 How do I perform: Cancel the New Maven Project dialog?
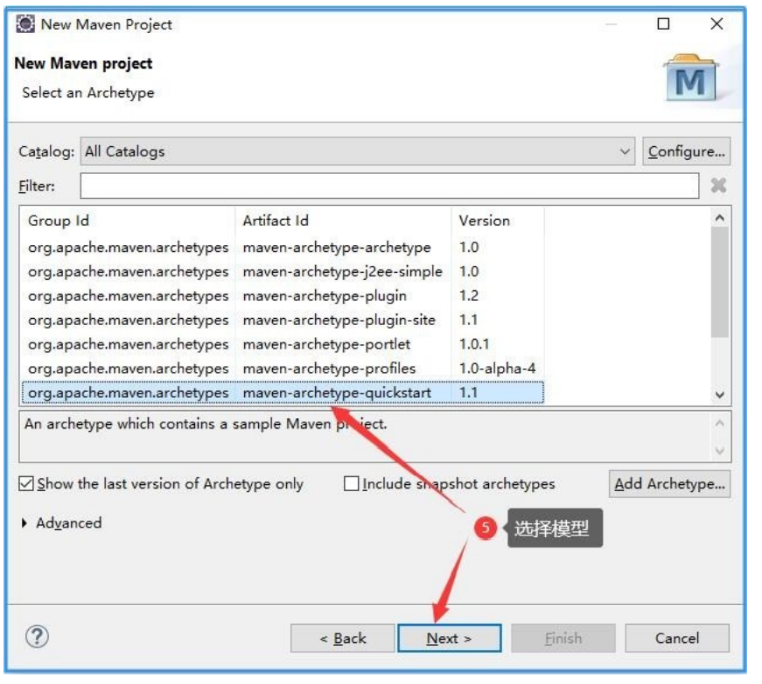(x=677, y=638)
